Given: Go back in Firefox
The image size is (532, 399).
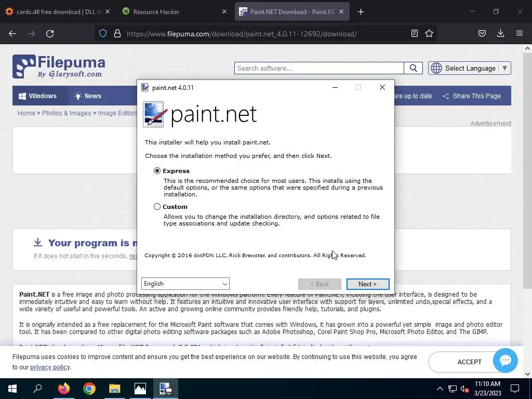Looking at the screenshot, I should tap(12, 34).
